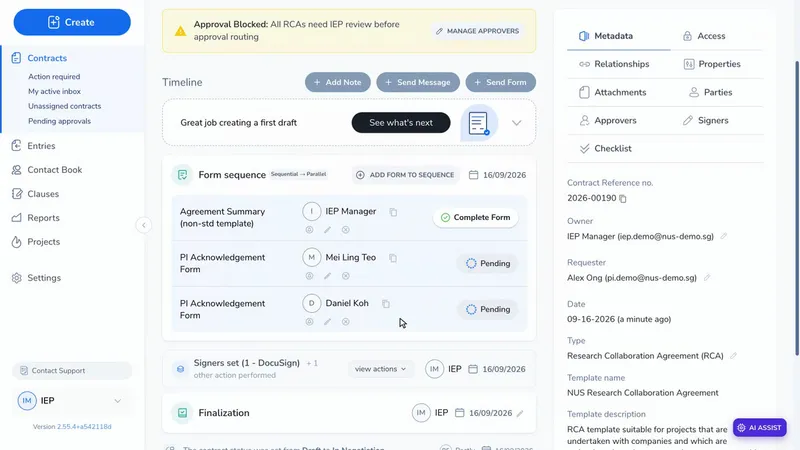Open the Relationships tab
The height and width of the screenshot is (450, 800).
tap(614, 64)
